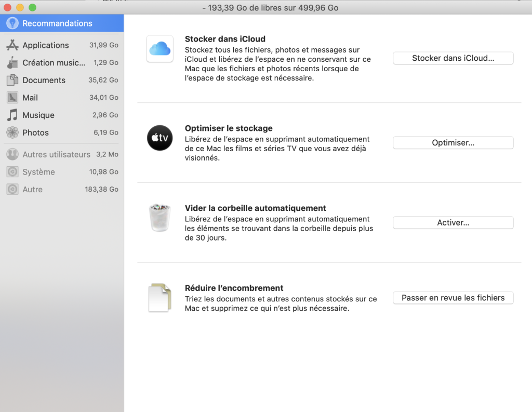Click the Mail stamp icon in sidebar
The image size is (532, 412).
pyautogui.click(x=12, y=98)
